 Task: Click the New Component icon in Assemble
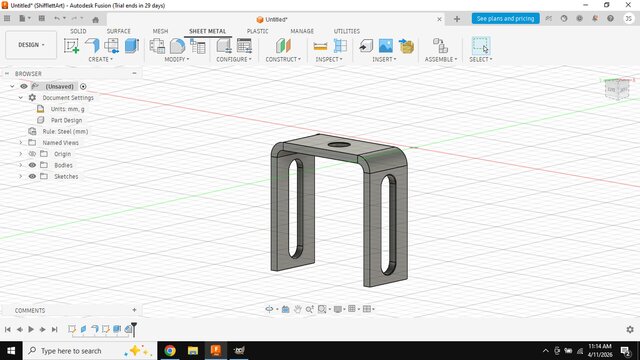point(440,46)
